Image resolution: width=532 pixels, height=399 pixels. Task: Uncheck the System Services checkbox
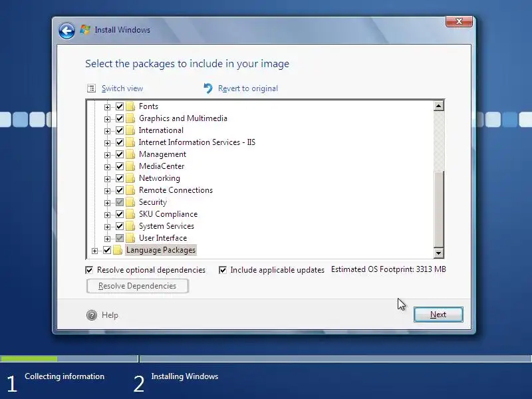point(120,226)
